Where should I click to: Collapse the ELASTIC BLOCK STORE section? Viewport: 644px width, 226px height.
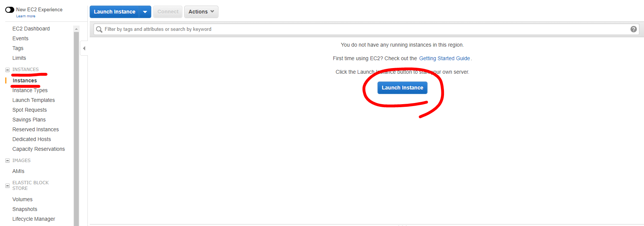[x=8, y=186]
